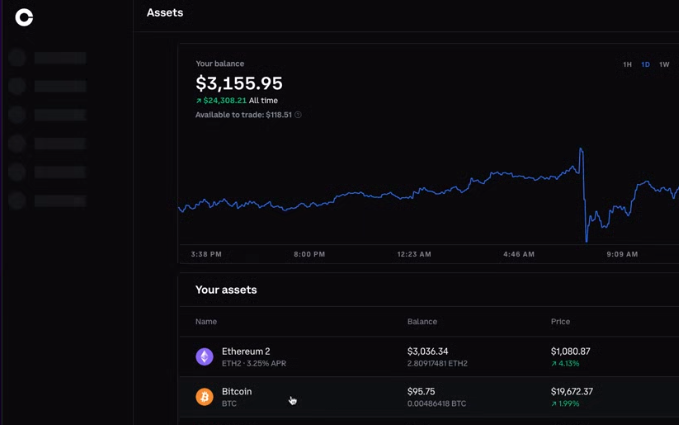Click the 3:38 PM axis label
The width and height of the screenshot is (679, 425).
(x=206, y=254)
